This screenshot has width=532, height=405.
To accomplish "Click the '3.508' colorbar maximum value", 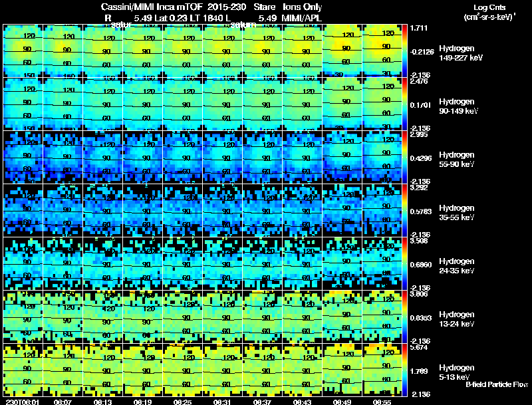I will (x=419, y=241).
